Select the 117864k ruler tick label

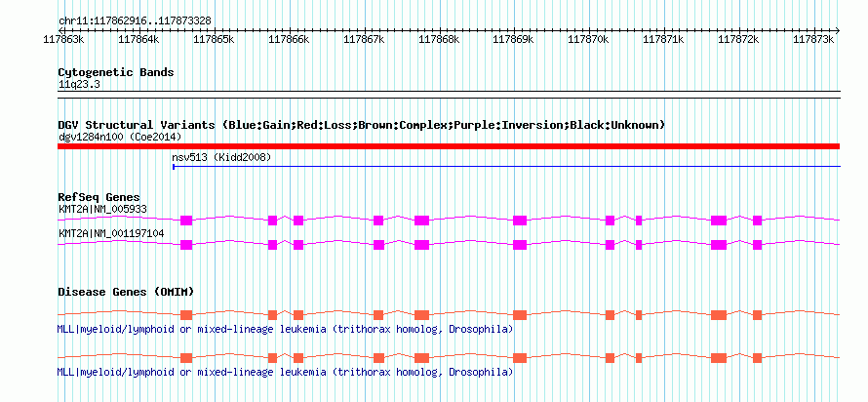pyautogui.click(x=138, y=39)
